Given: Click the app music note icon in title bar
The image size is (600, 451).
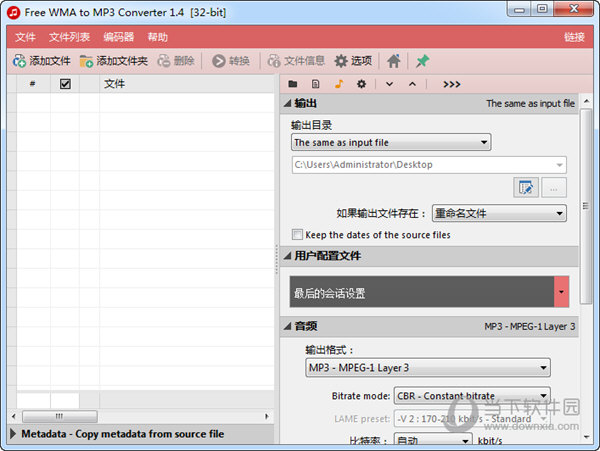Looking at the screenshot, I should (x=14, y=12).
